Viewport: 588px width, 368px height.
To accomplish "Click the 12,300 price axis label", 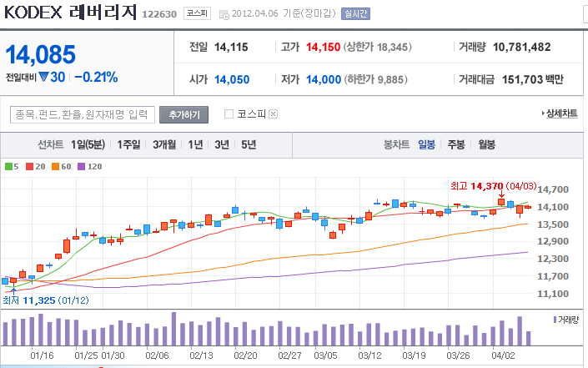I will (553, 259).
